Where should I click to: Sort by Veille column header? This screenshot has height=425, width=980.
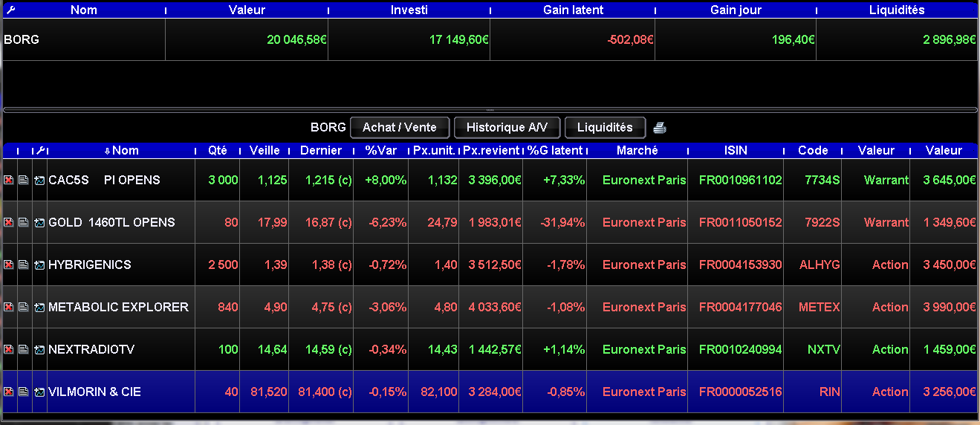coord(265,150)
